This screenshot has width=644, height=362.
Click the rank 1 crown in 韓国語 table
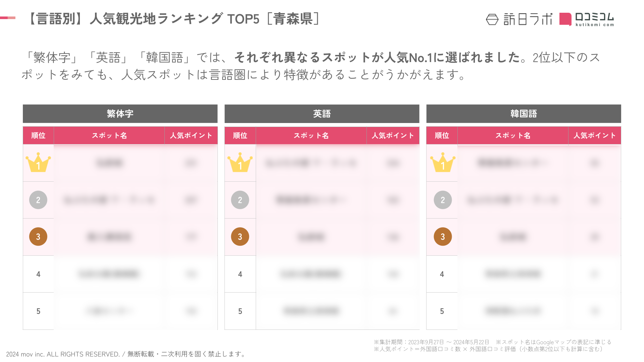pyautogui.click(x=443, y=163)
